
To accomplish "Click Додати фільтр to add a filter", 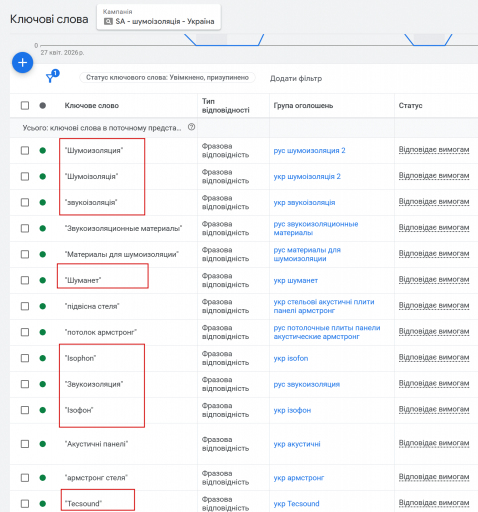I will pyautogui.click(x=296, y=79).
